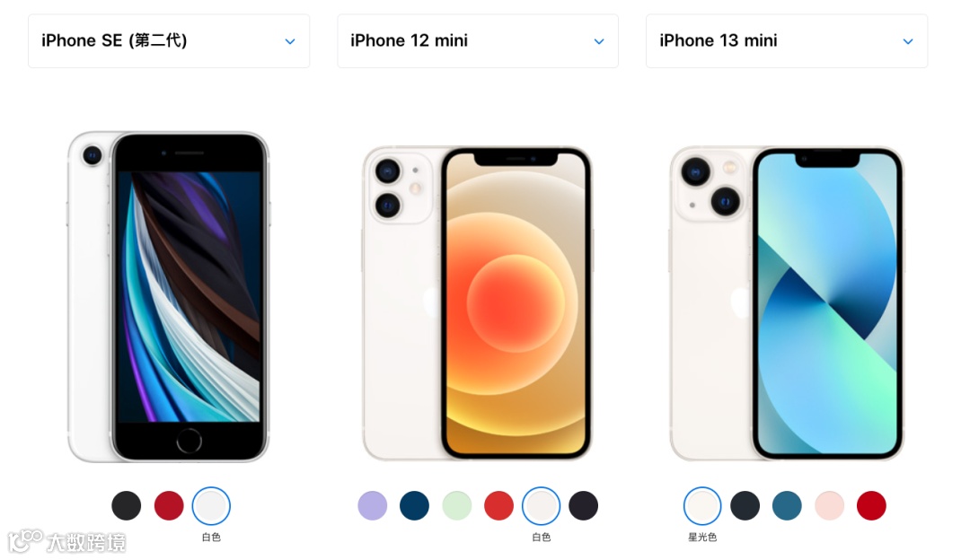
Task: Pick midnight dark swatch for iPhone 13 mini
Action: click(745, 505)
